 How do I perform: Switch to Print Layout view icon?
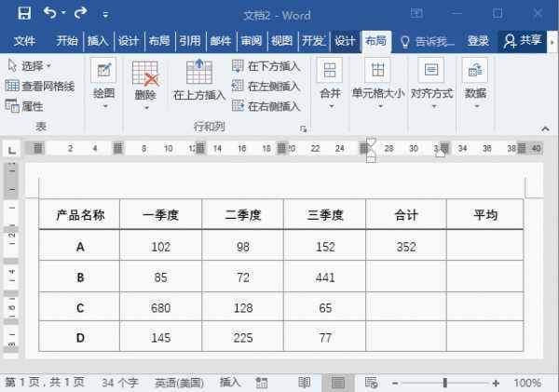[337, 383]
